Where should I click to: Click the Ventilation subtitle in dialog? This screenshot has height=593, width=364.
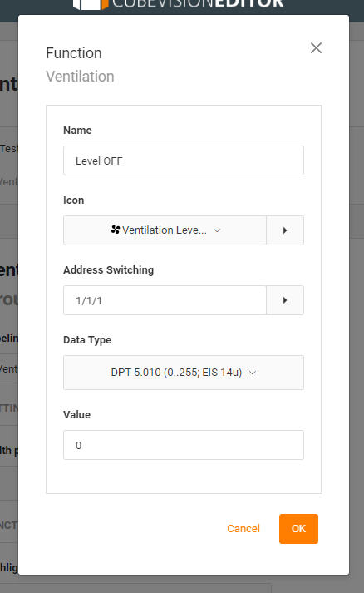pos(80,77)
